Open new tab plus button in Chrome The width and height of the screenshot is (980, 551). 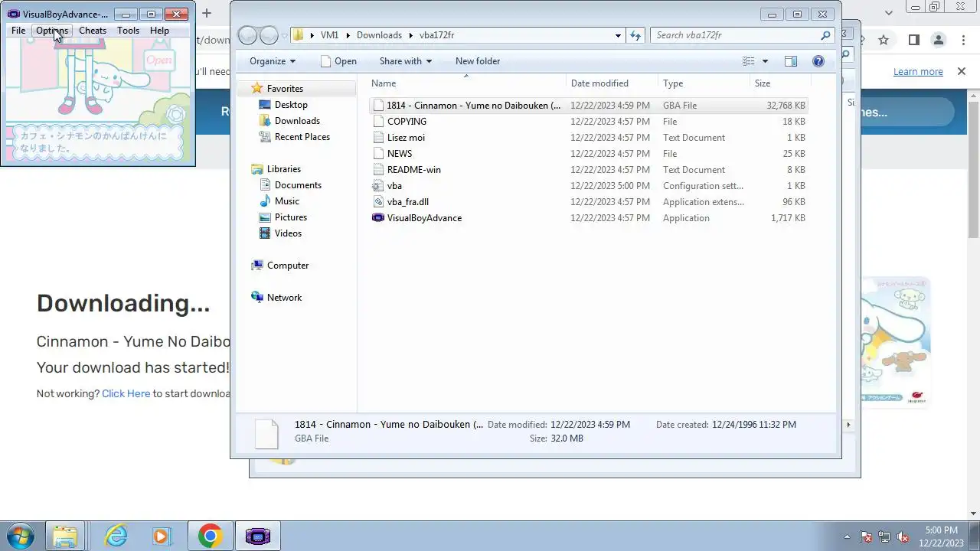coord(206,13)
